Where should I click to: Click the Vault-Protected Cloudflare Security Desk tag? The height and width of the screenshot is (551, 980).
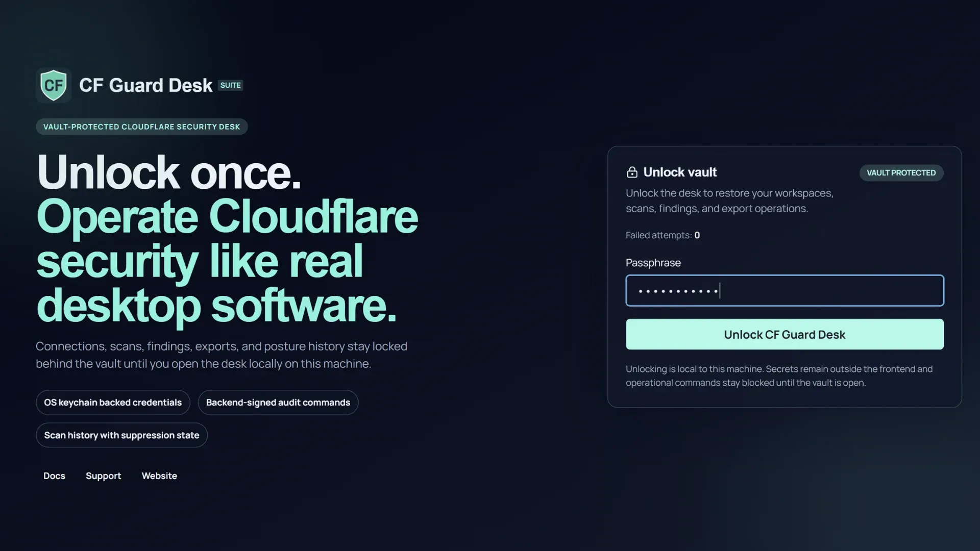[x=141, y=127]
